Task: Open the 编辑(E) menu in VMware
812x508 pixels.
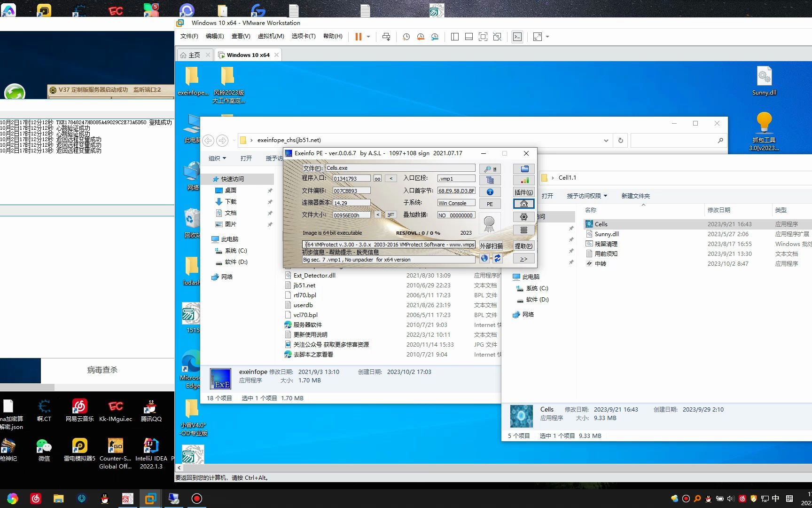Action: click(215, 36)
